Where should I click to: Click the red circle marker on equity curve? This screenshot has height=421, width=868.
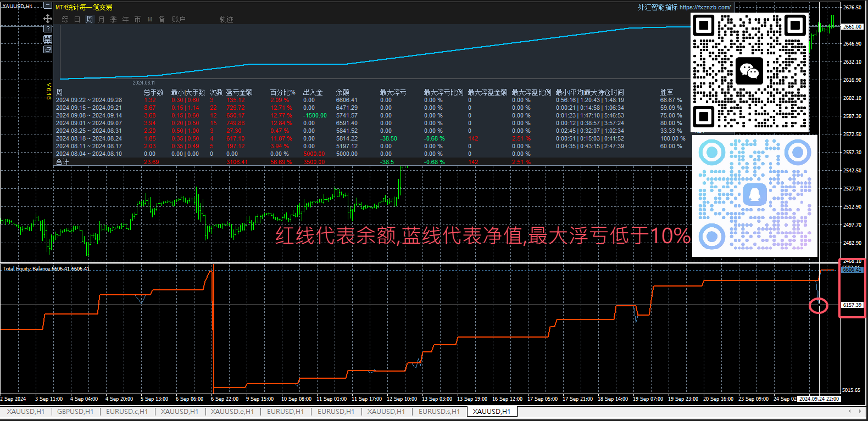pos(819,306)
